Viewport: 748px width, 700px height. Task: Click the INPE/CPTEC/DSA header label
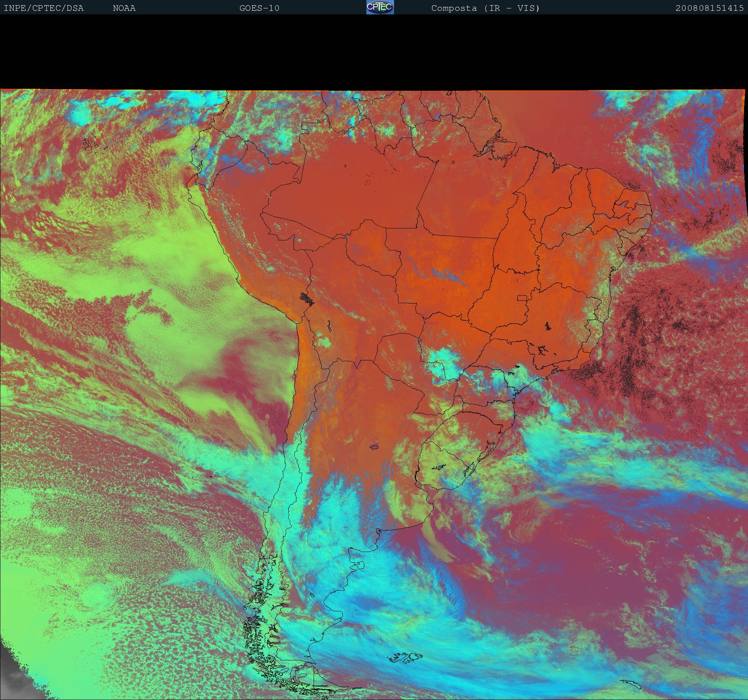44,8
